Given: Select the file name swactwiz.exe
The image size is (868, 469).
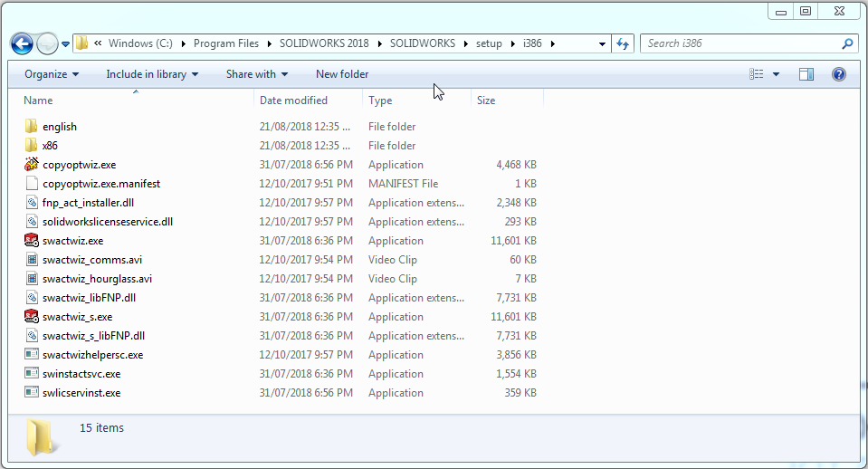Looking at the screenshot, I should 73,241.
